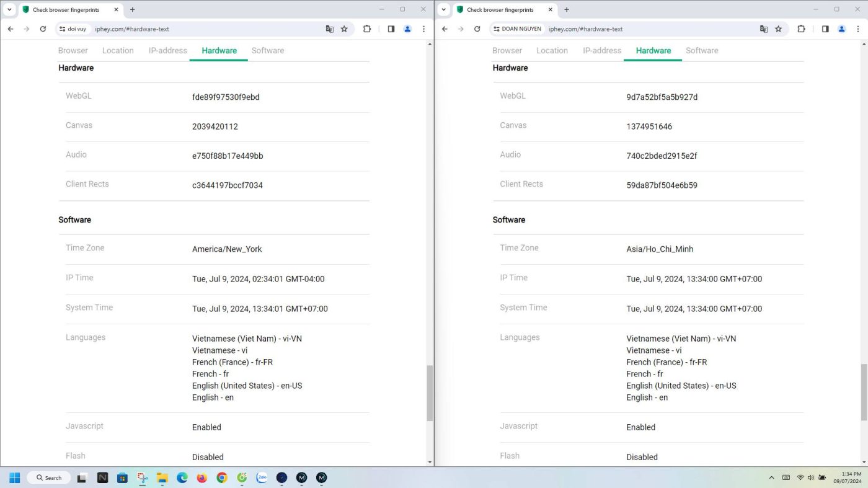Open Chrome three-dot menu in right window

click(x=857, y=29)
